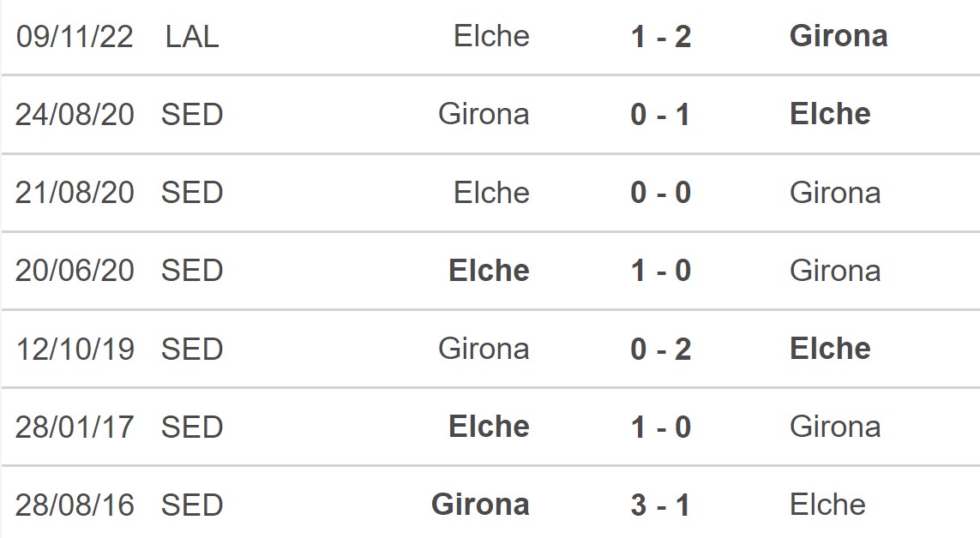Click the date 21/08/20
The width and height of the screenshot is (980, 538).
point(75,192)
